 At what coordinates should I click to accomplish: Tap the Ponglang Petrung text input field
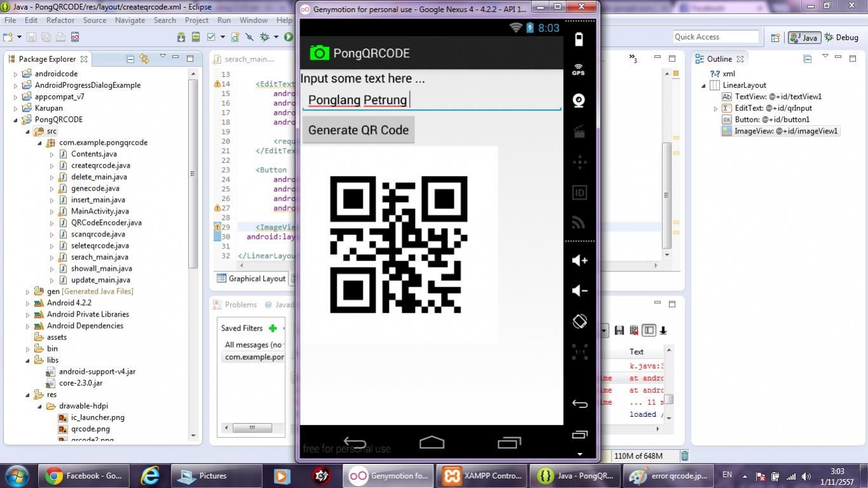pyautogui.click(x=431, y=100)
